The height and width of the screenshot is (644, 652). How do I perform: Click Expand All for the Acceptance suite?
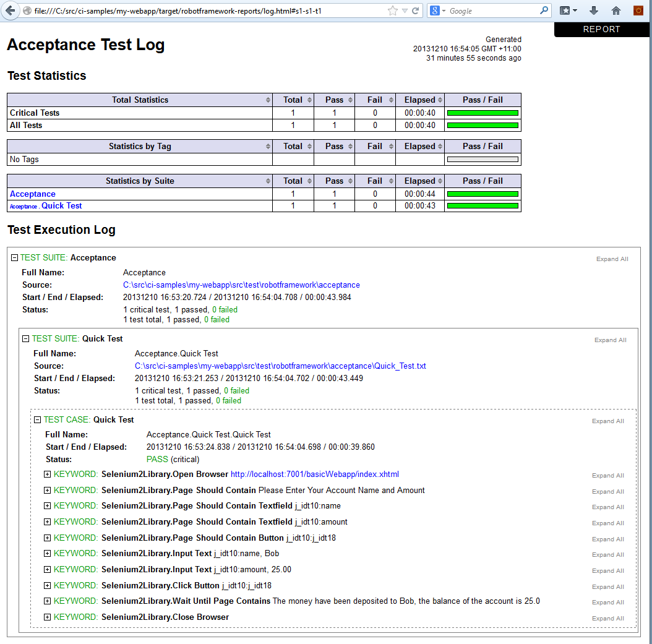(612, 259)
